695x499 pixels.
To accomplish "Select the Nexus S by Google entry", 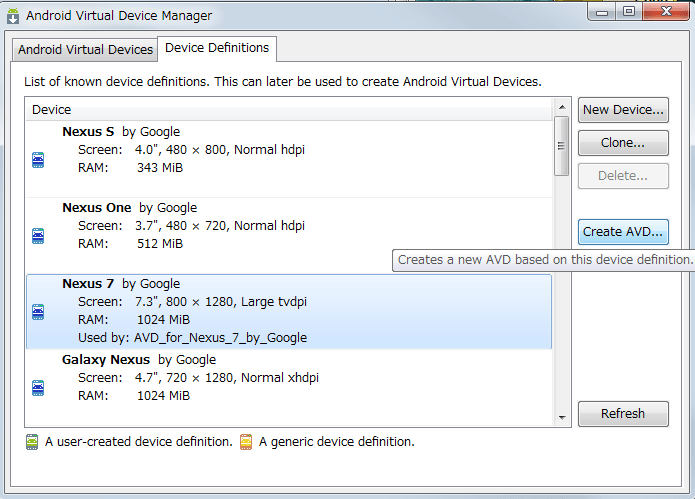I will coord(289,159).
